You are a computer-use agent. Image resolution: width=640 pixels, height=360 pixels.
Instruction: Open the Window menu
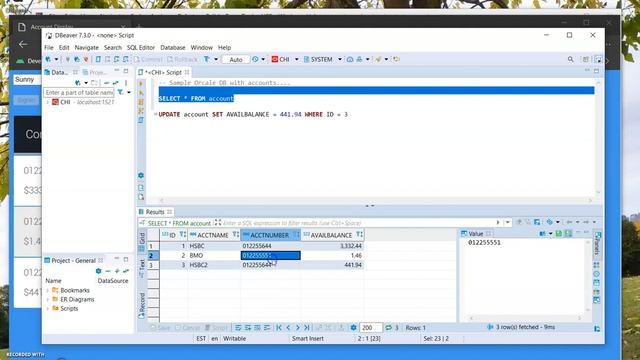(x=202, y=47)
